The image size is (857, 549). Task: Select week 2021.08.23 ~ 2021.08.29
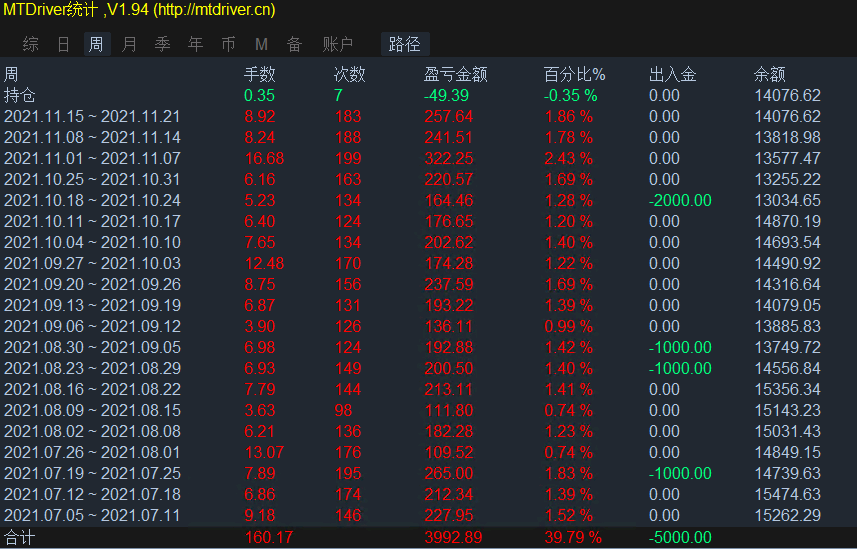[92, 369]
